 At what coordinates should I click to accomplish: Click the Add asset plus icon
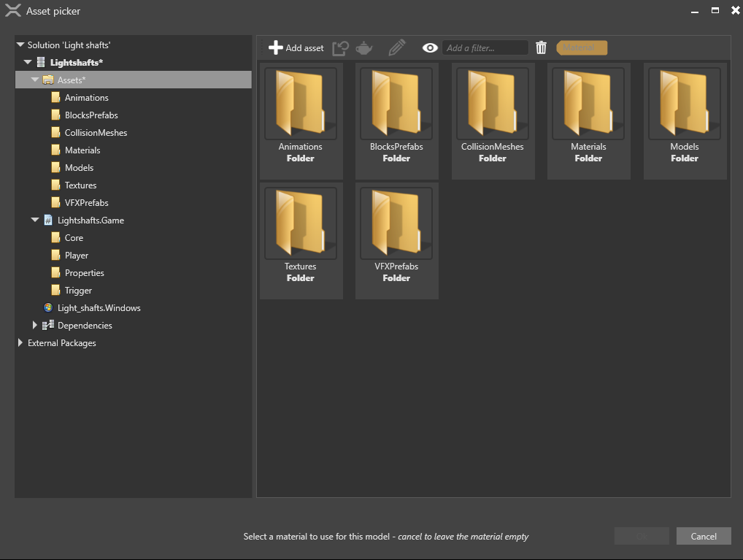(276, 47)
